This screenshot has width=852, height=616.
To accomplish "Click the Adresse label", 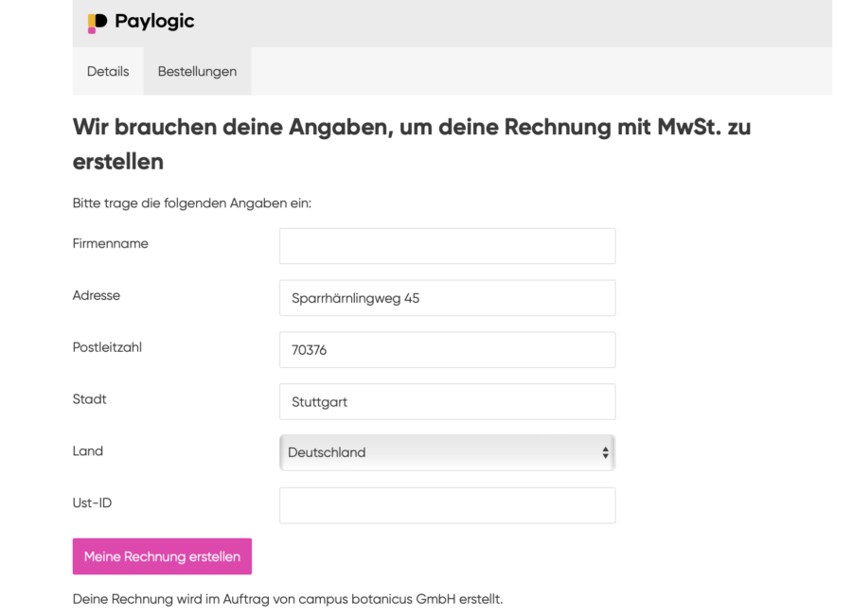I will click(97, 295).
